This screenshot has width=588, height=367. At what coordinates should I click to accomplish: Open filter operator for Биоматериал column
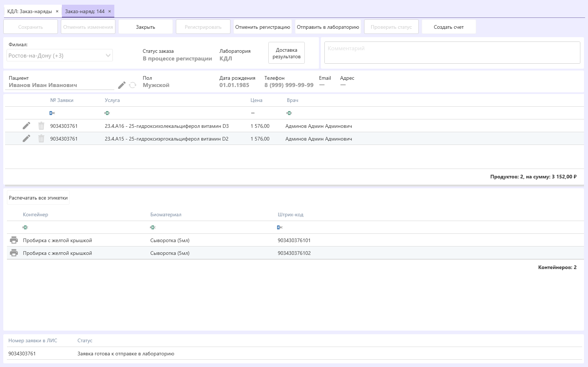pyautogui.click(x=153, y=228)
